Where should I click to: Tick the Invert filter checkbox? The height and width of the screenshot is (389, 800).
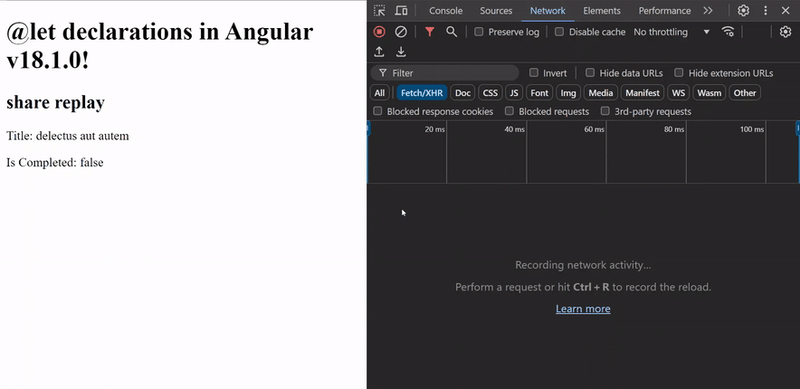(533, 72)
